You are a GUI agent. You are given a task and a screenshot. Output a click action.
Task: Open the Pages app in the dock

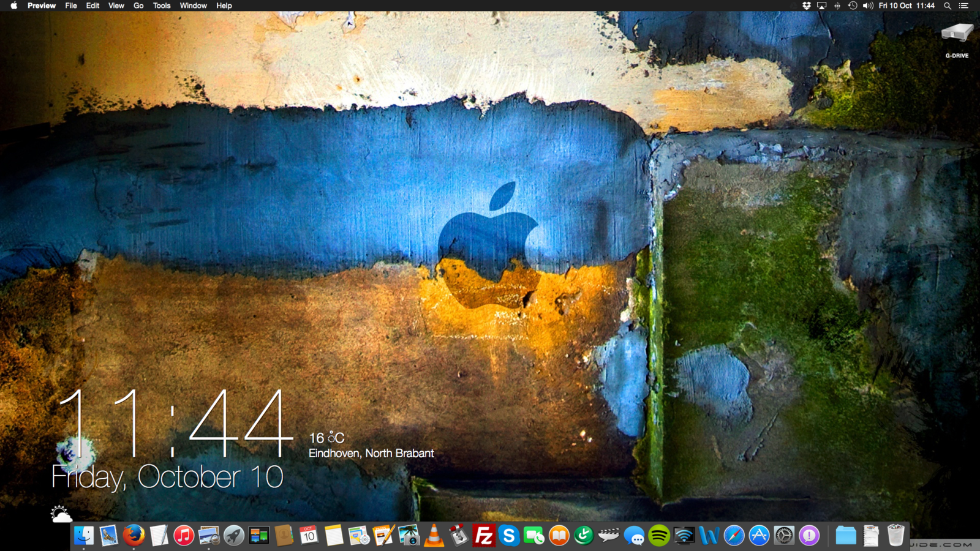[384, 536]
